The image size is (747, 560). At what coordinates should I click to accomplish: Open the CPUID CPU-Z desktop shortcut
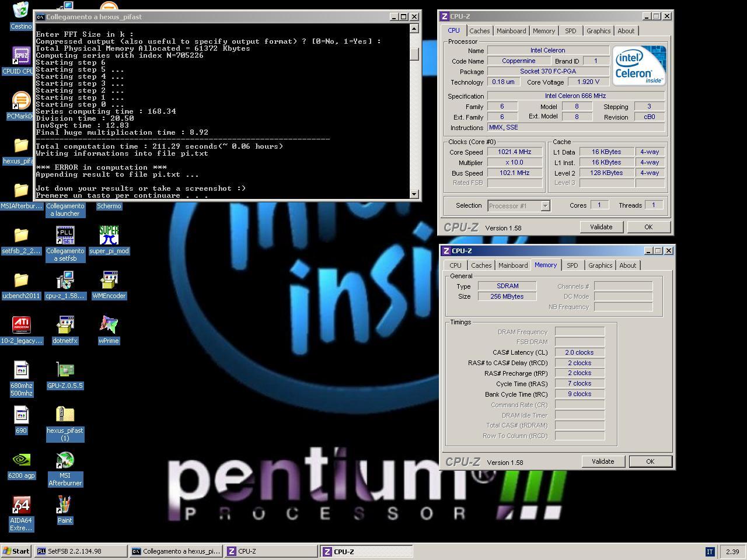[21, 57]
